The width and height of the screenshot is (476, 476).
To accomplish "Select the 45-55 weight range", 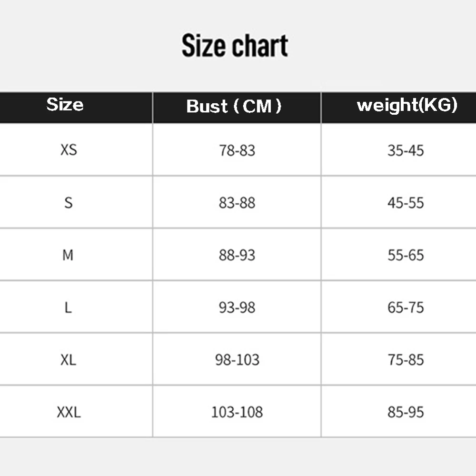I will pyautogui.click(x=406, y=203).
